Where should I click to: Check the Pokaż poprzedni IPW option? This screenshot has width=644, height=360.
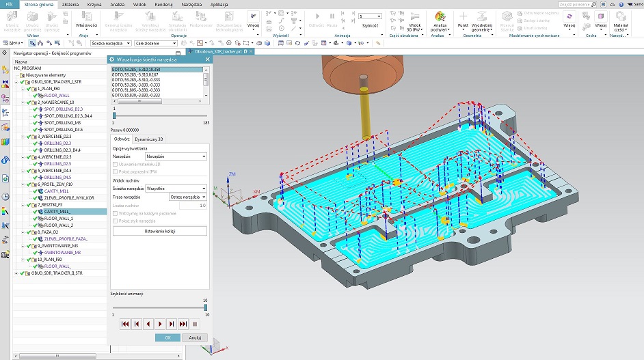coord(115,171)
